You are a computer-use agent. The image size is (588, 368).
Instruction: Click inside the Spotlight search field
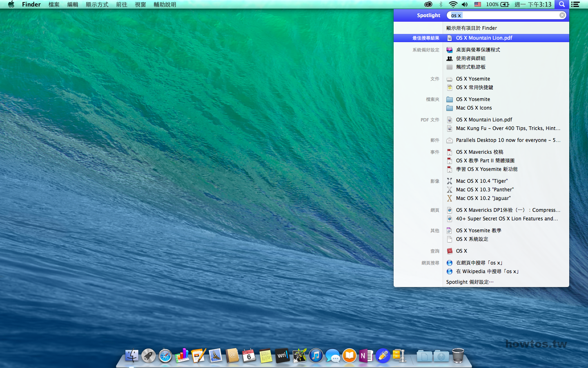(506, 15)
